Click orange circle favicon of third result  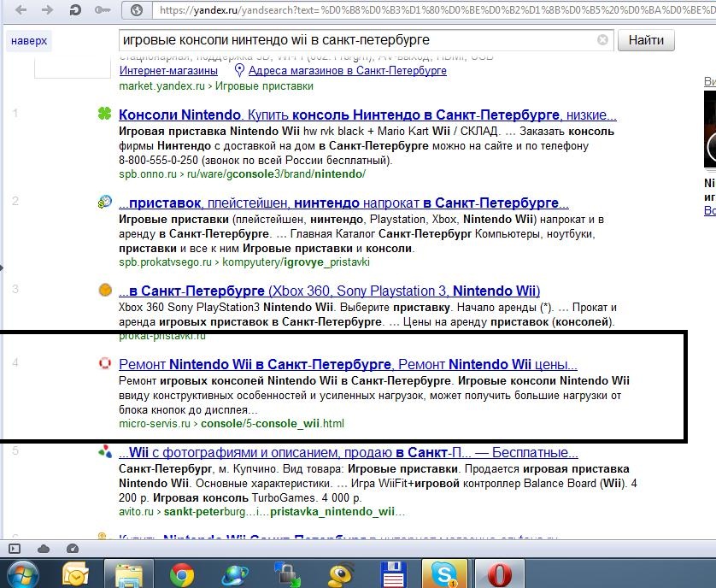click(x=105, y=290)
